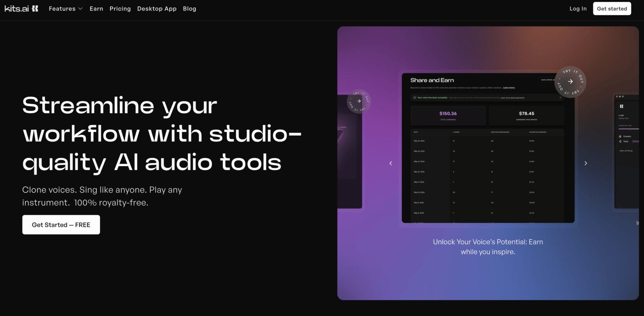
Task: Open the Earn page from navigation
Action: click(96, 8)
